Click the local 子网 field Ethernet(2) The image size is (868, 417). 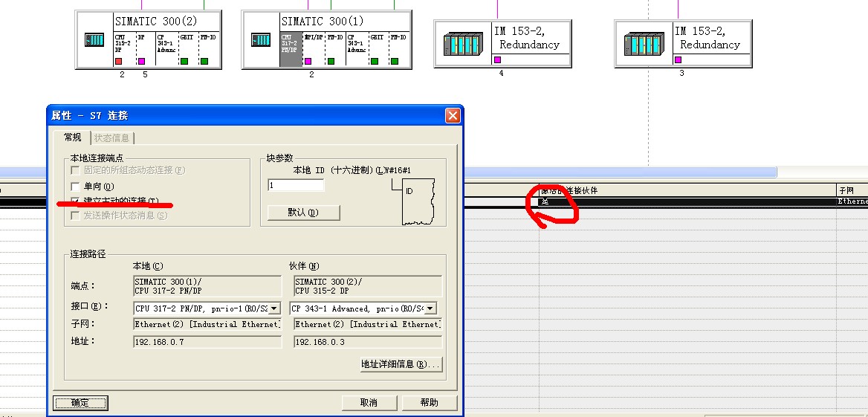point(207,324)
